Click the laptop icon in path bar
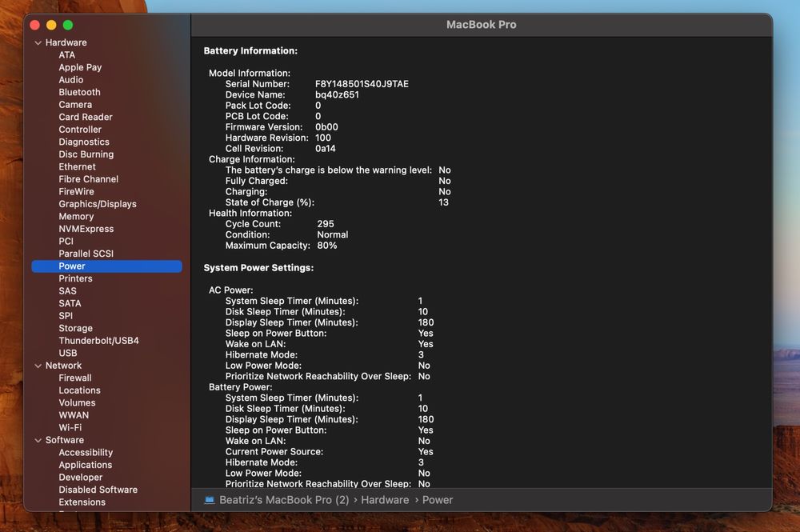800x532 pixels. pyautogui.click(x=209, y=500)
